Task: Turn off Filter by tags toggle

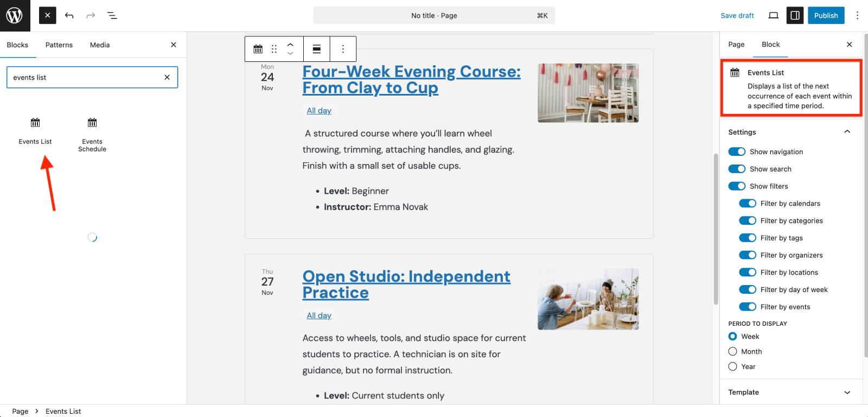Action: click(x=748, y=238)
